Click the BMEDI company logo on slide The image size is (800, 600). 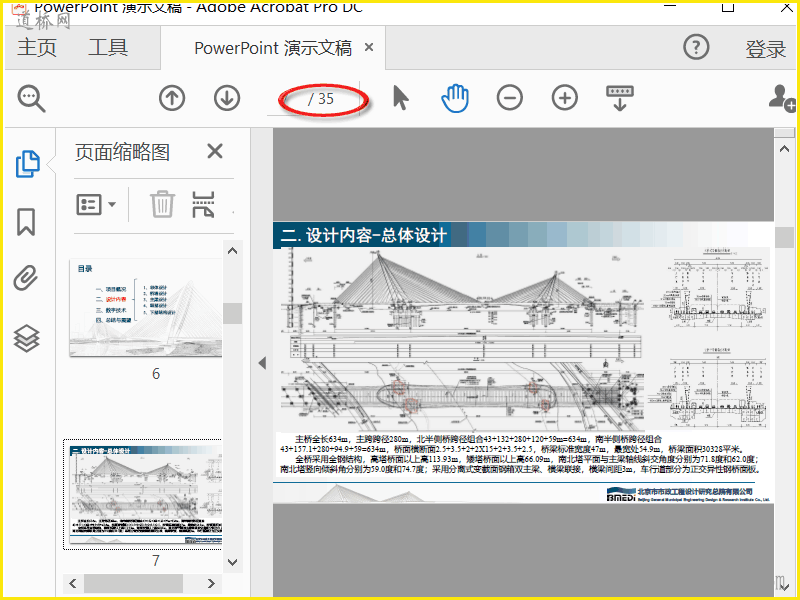click(620, 494)
